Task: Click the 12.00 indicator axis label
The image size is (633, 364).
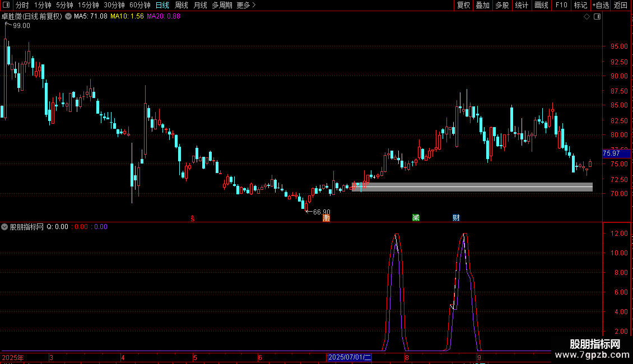Action: (619, 234)
